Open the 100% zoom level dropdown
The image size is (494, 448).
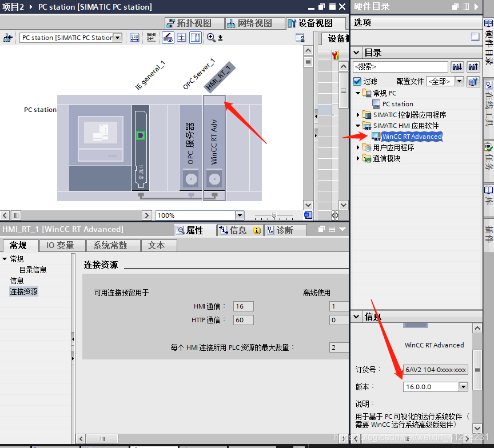coord(240,215)
